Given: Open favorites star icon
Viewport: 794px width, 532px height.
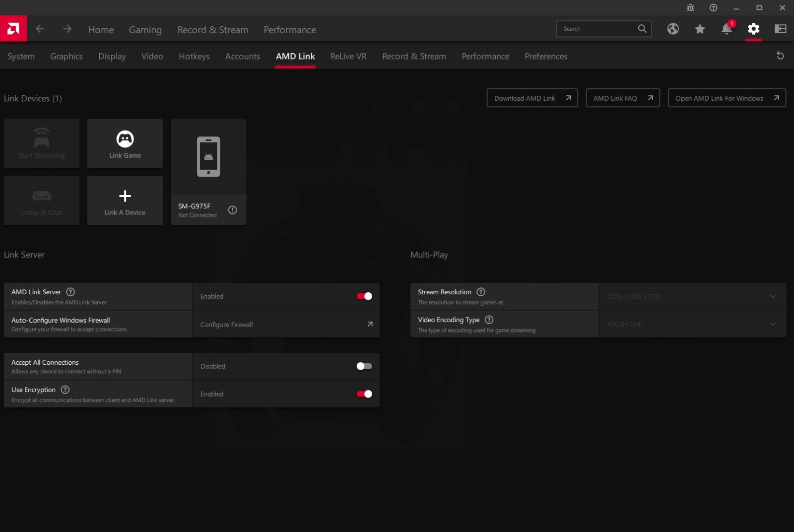Looking at the screenshot, I should coord(700,29).
